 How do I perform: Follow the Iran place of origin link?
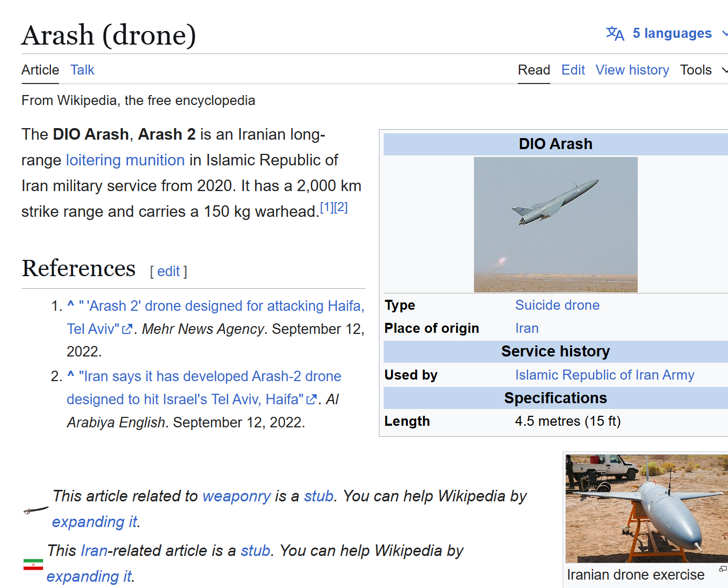(527, 328)
